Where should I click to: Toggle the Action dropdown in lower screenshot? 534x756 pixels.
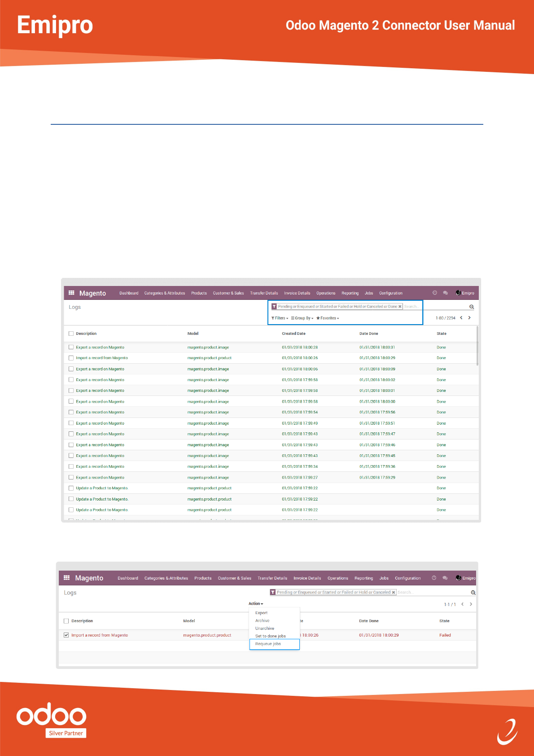coord(256,604)
